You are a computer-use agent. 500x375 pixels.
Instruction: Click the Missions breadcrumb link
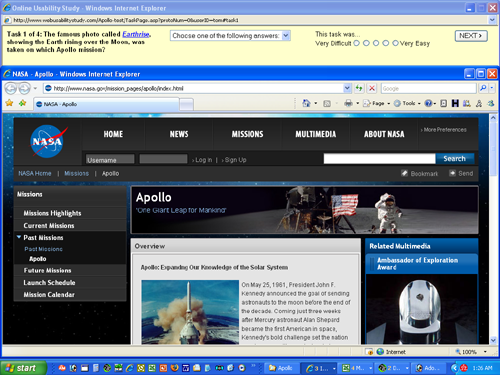(x=77, y=173)
